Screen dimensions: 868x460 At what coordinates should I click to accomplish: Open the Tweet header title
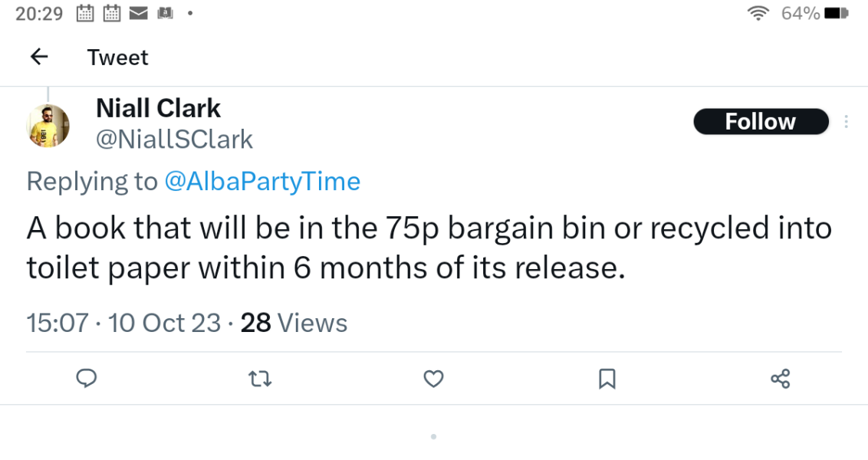coord(117,57)
